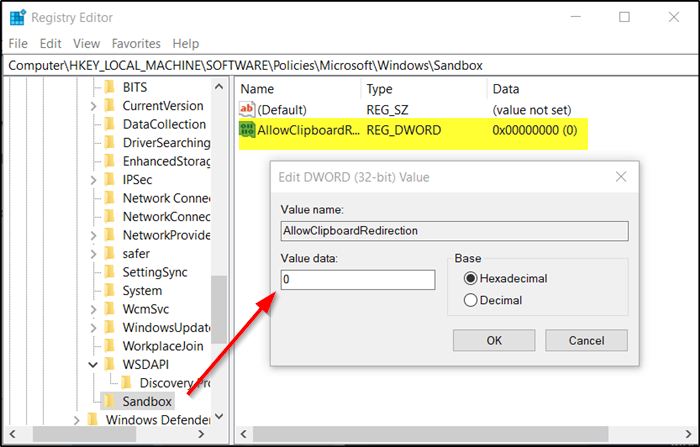The width and height of the screenshot is (700, 447).
Task: Click the tree pane scroll left arrow
Action: coord(12,434)
